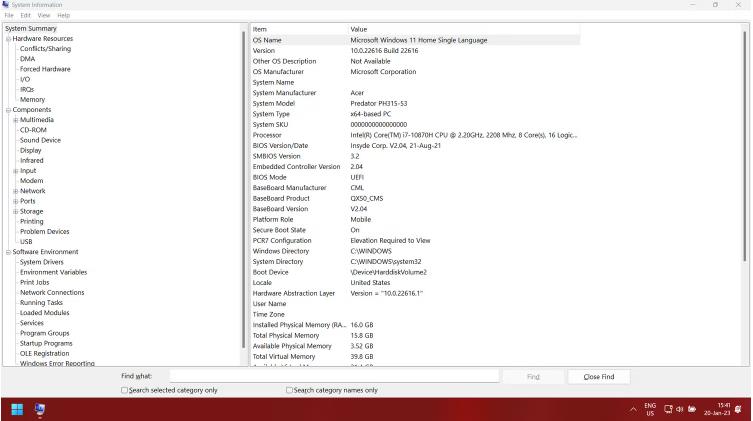Image resolution: width=753 pixels, height=421 pixels.
Task: Open the notifications bell icon
Action: 738,409
